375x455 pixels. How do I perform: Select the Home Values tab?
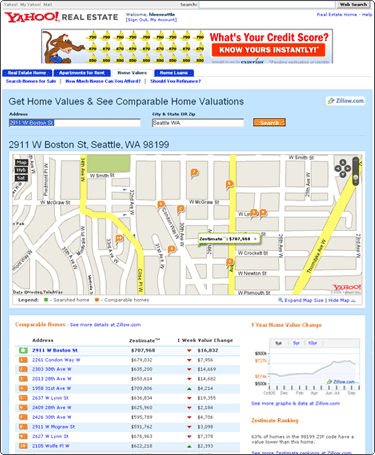pos(132,73)
